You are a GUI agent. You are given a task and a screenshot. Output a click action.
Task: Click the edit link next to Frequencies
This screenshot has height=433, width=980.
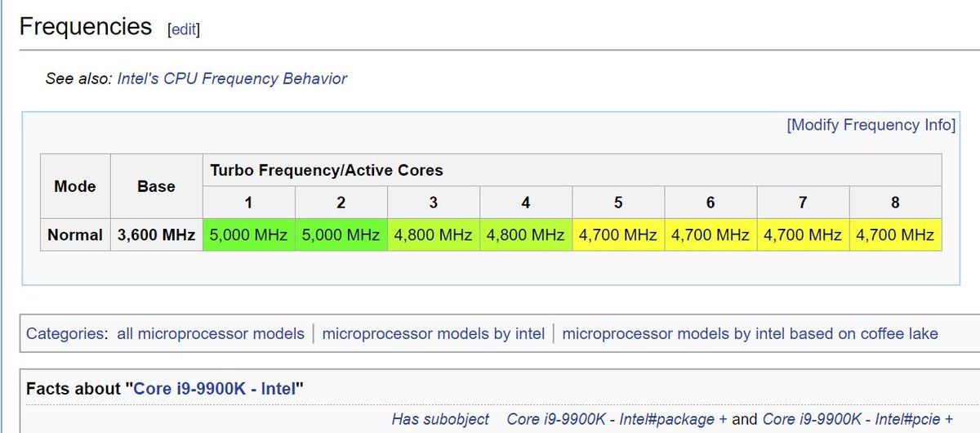184,29
